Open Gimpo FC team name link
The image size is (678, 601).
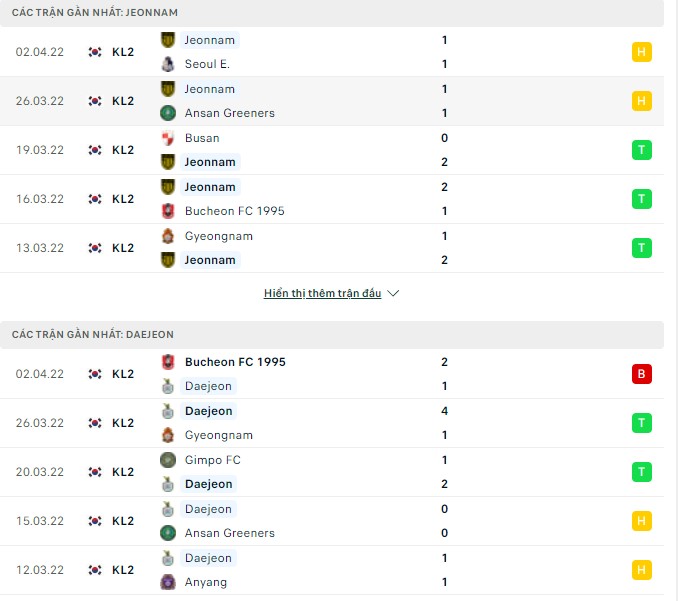point(212,460)
